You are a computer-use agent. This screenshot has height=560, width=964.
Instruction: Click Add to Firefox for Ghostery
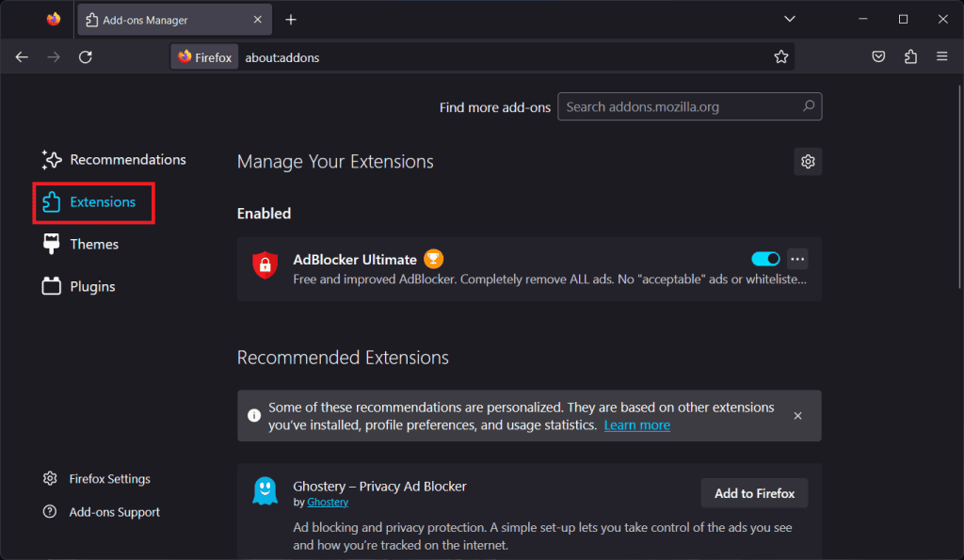coord(754,493)
